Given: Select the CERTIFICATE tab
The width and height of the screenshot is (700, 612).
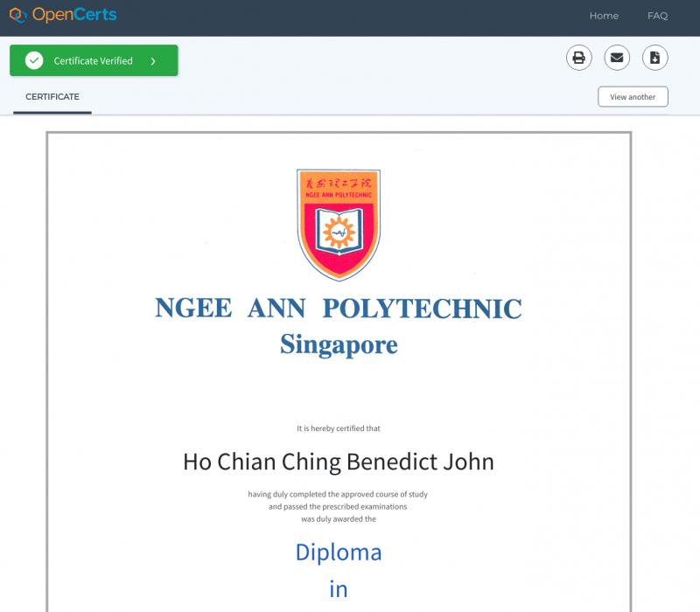Looking at the screenshot, I should point(52,97).
